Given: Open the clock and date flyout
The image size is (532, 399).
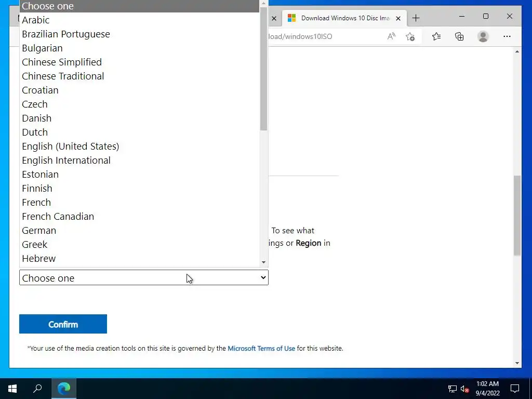Looking at the screenshot, I should [x=487, y=389].
